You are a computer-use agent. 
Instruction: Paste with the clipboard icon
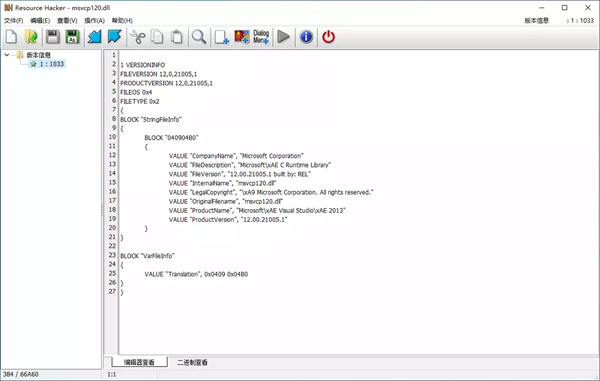(x=177, y=37)
